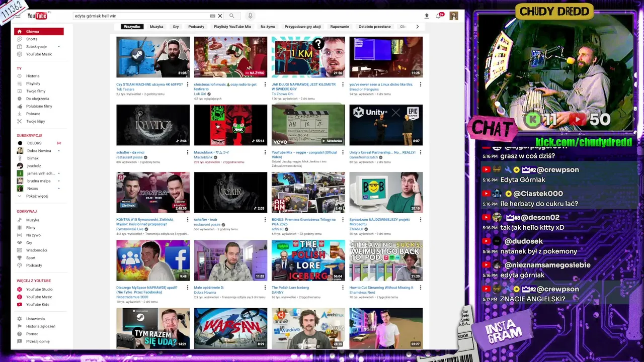Open the account avatar menu

coord(454,16)
